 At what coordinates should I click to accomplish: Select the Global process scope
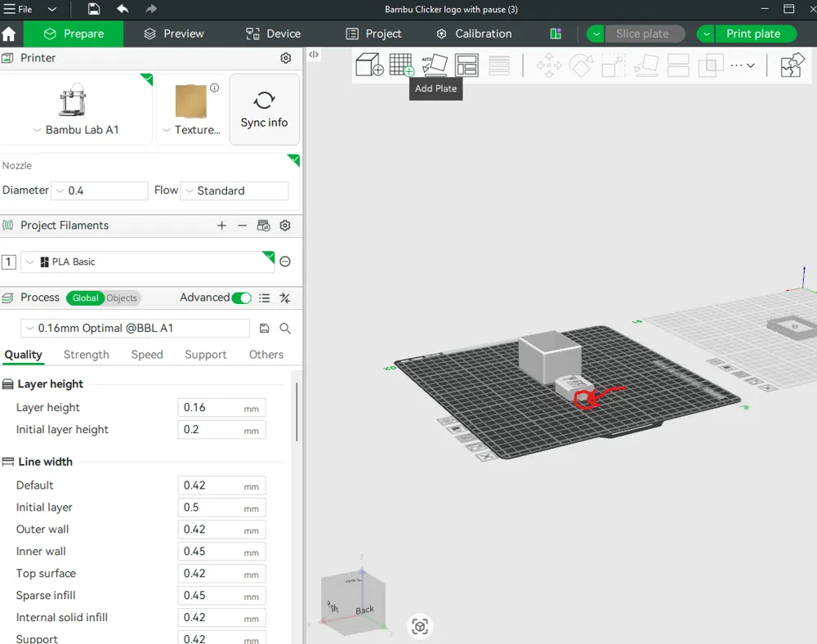tap(85, 298)
